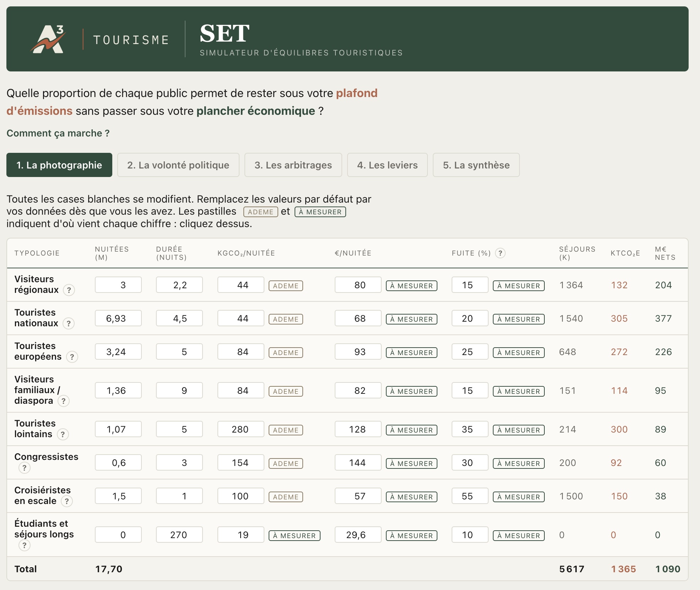Click the total nuitées value 17,70

point(109,569)
